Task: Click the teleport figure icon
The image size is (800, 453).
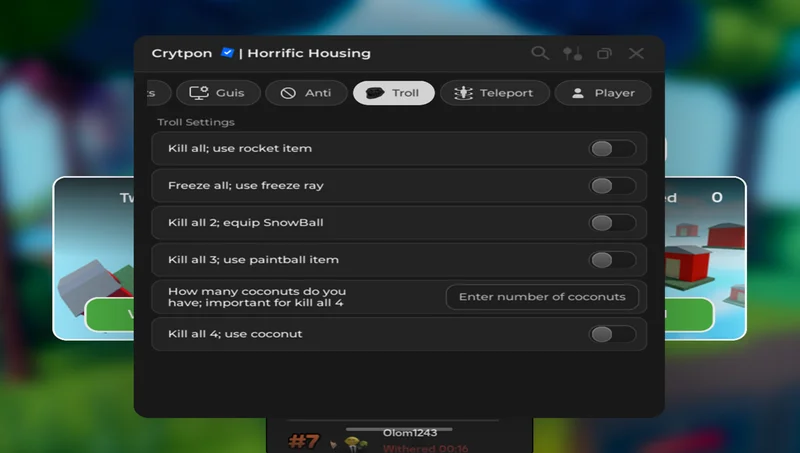Action: coord(463,93)
